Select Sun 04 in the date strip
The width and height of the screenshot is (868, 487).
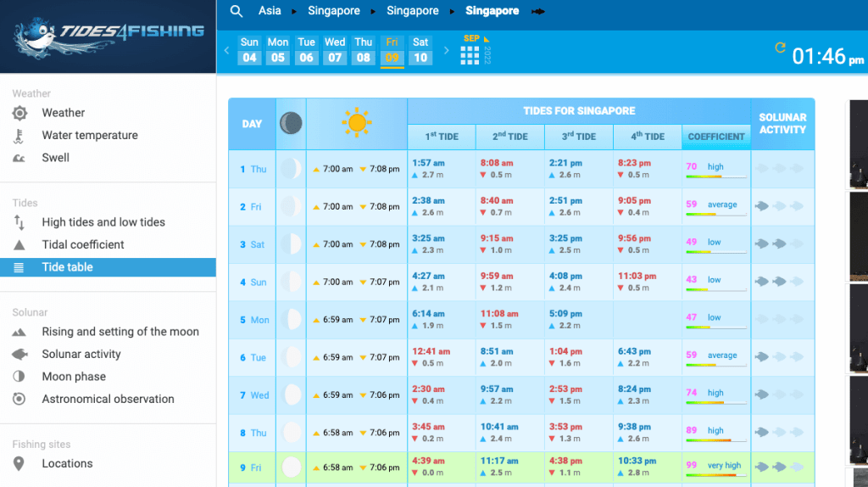(x=249, y=50)
